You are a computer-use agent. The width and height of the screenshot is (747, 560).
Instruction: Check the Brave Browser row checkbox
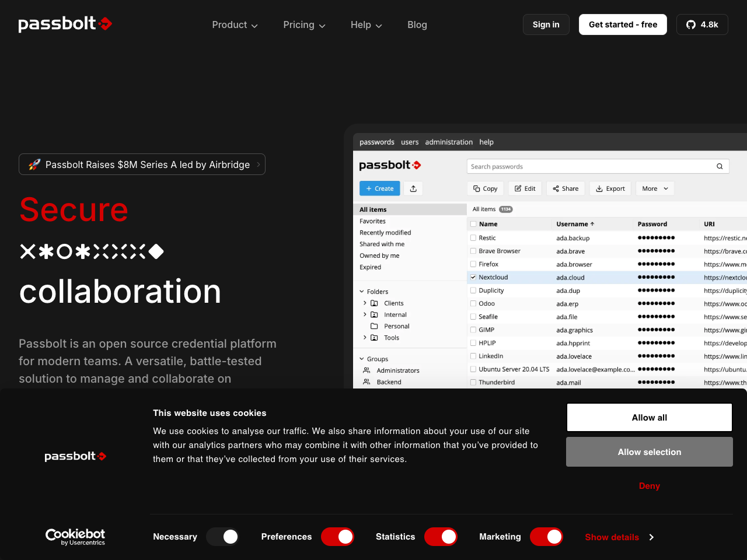[473, 251]
